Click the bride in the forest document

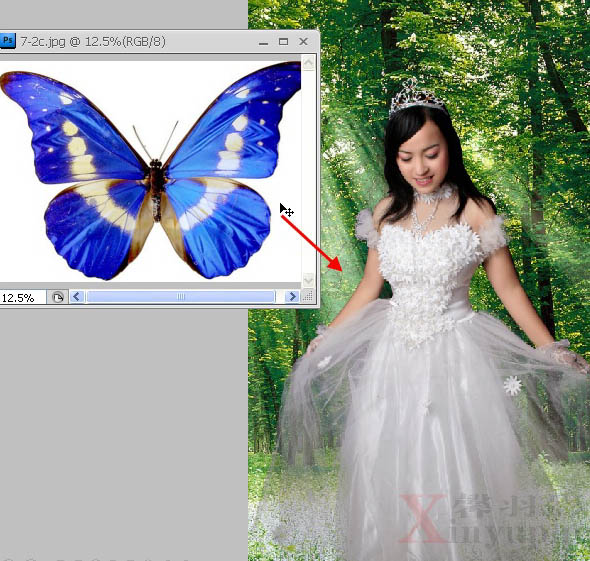pos(433,320)
